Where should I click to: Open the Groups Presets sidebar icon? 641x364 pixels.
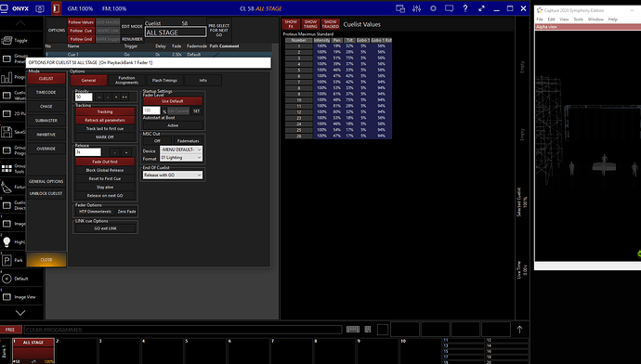coord(7,58)
